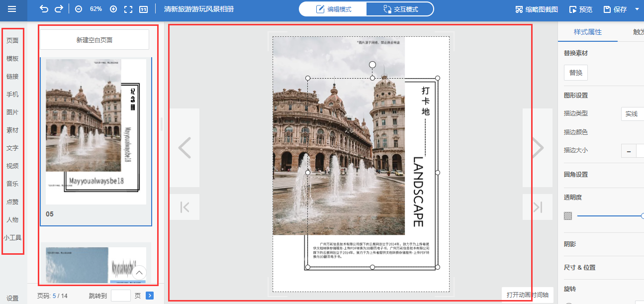
Task: Switch to 编辑模式 edit mode
Action: coord(333,9)
